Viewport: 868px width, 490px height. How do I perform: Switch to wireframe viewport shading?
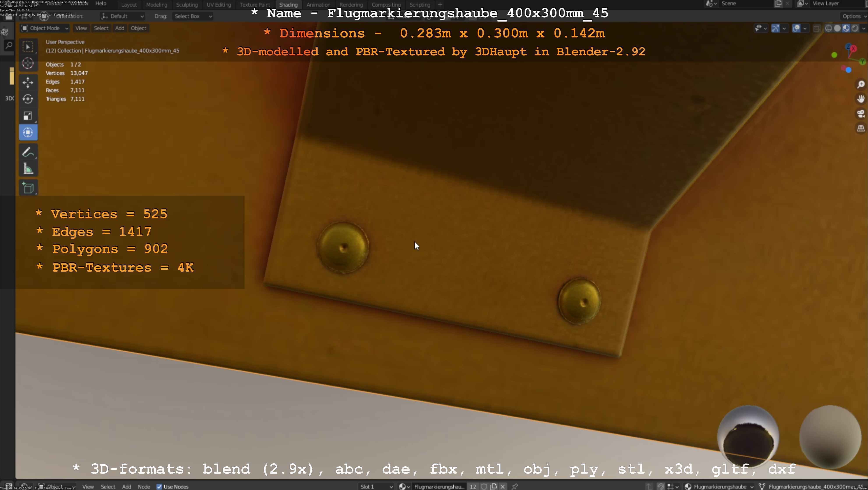coord(828,28)
